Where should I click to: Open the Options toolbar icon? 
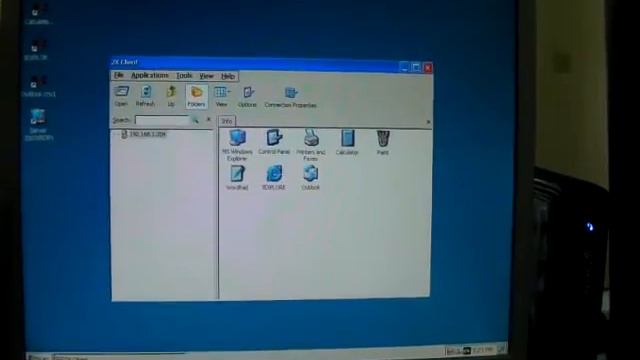coord(247,97)
